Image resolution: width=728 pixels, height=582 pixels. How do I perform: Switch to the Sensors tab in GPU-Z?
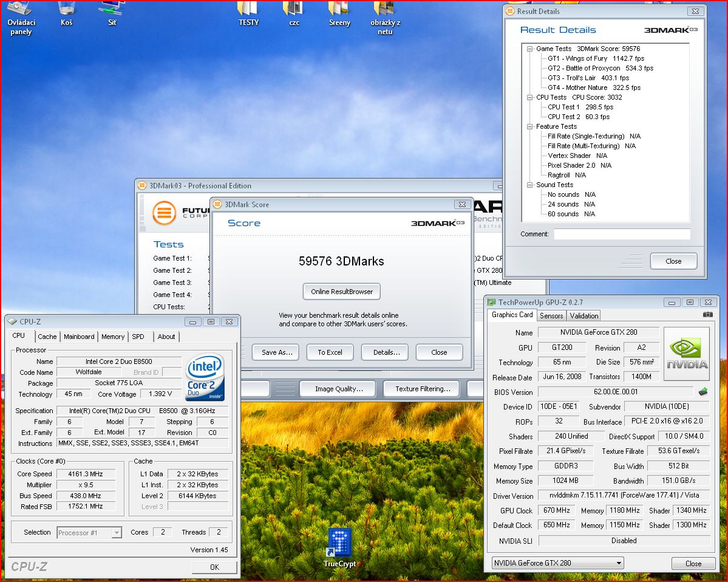(x=551, y=315)
